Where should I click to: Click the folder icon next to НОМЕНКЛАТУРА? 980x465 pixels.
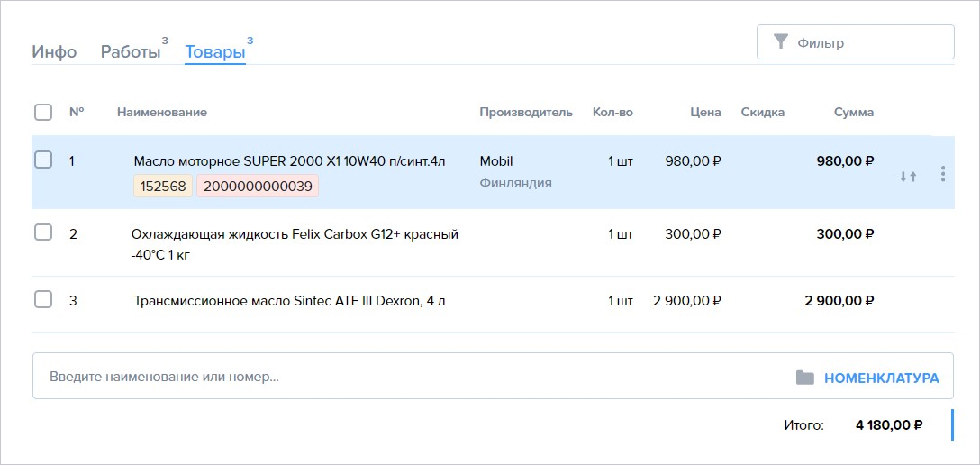(x=805, y=378)
